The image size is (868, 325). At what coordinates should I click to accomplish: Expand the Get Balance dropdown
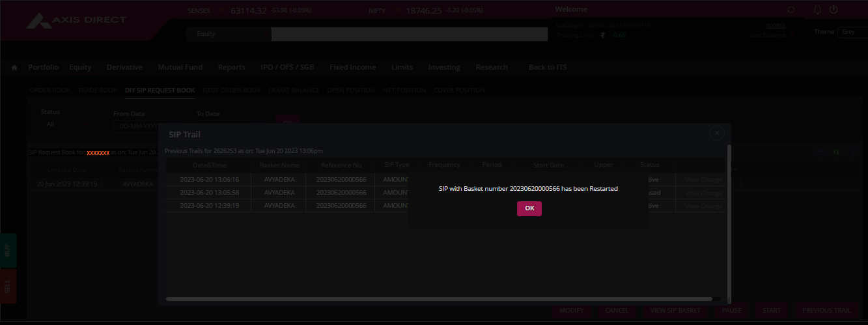pos(774,35)
